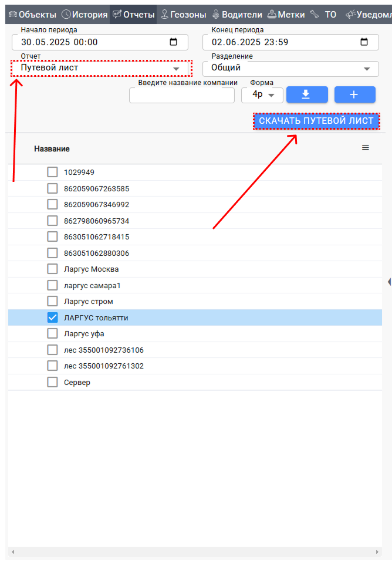
Task: Open the Геозоны tab
Action: 184,15
